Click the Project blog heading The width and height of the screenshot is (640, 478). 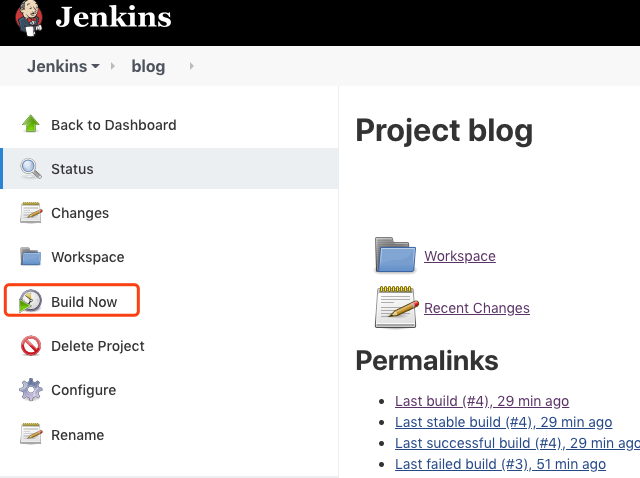(x=444, y=131)
